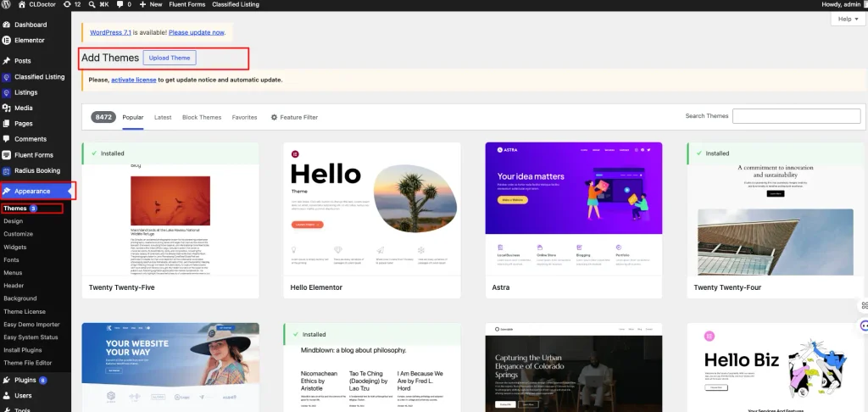Click the Classified Listing icon
Image resolution: width=868 pixels, height=412 pixels.
[7, 77]
